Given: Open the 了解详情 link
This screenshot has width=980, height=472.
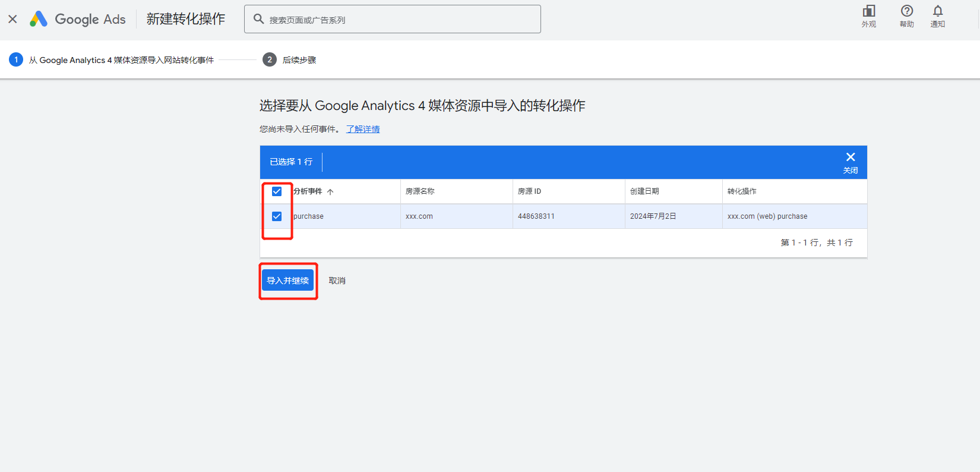Looking at the screenshot, I should [x=363, y=129].
